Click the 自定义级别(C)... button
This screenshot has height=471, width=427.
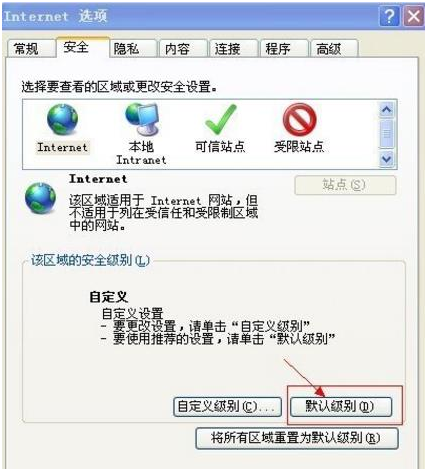pos(228,407)
